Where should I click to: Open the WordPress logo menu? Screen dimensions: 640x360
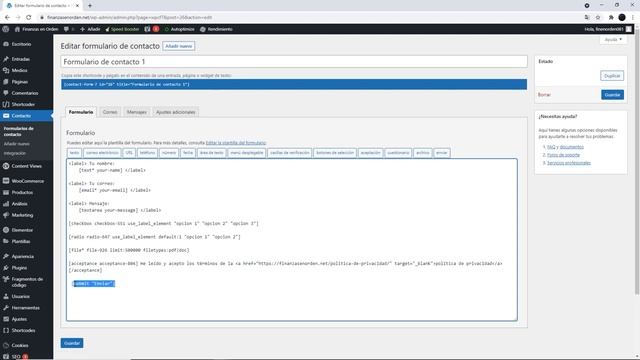(x=6, y=29)
